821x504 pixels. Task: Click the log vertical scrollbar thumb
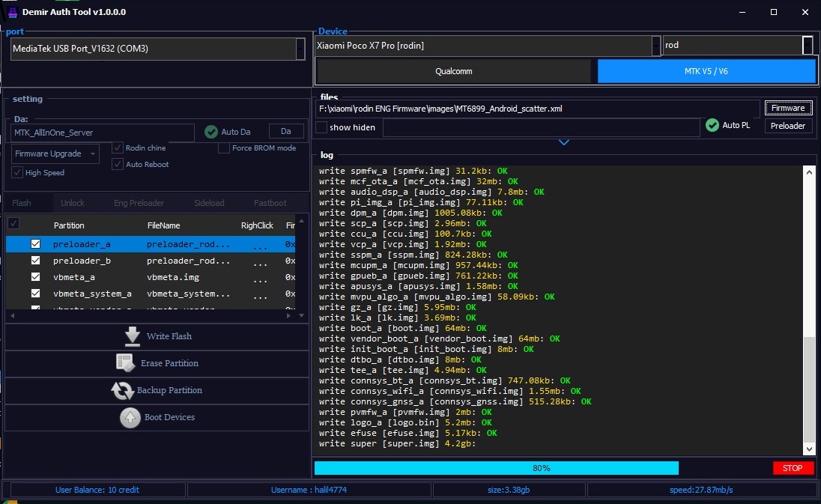coord(809,389)
